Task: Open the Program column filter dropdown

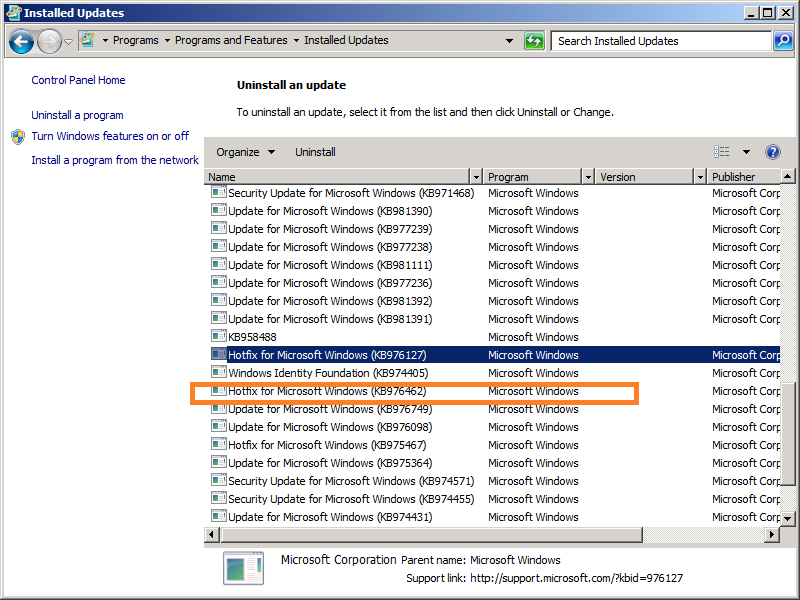Action: [x=588, y=177]
